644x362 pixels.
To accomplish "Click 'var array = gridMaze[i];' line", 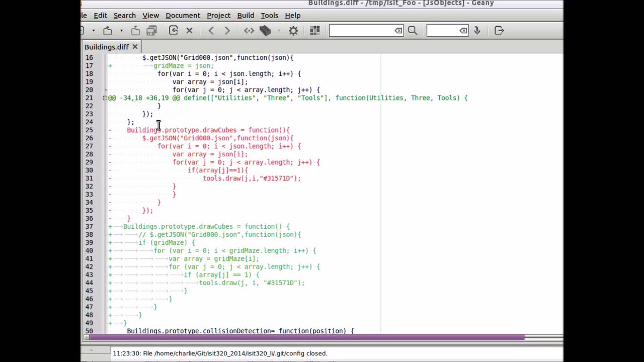I will [214, 259].
